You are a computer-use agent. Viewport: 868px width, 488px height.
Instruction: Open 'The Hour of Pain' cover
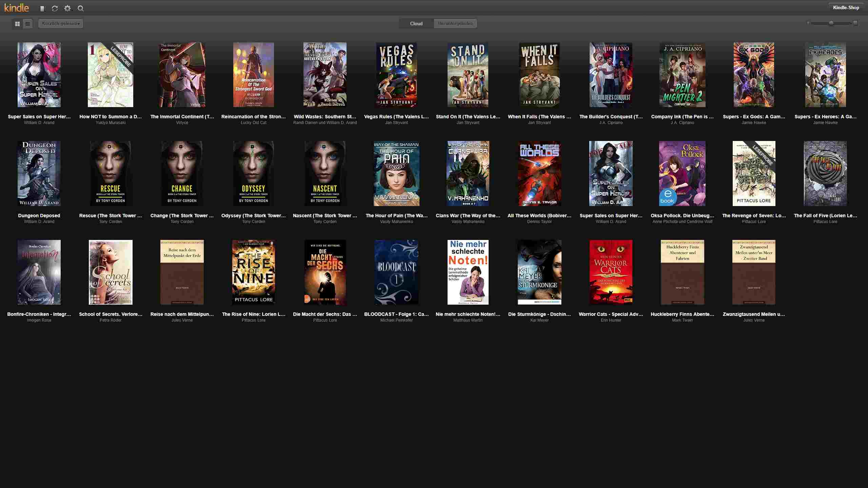396,174
